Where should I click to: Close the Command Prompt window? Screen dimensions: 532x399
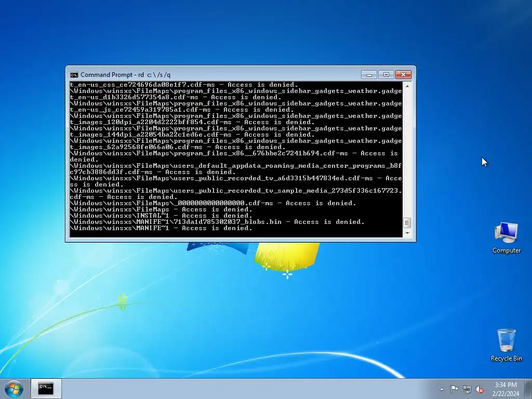(x=403, y=75)
